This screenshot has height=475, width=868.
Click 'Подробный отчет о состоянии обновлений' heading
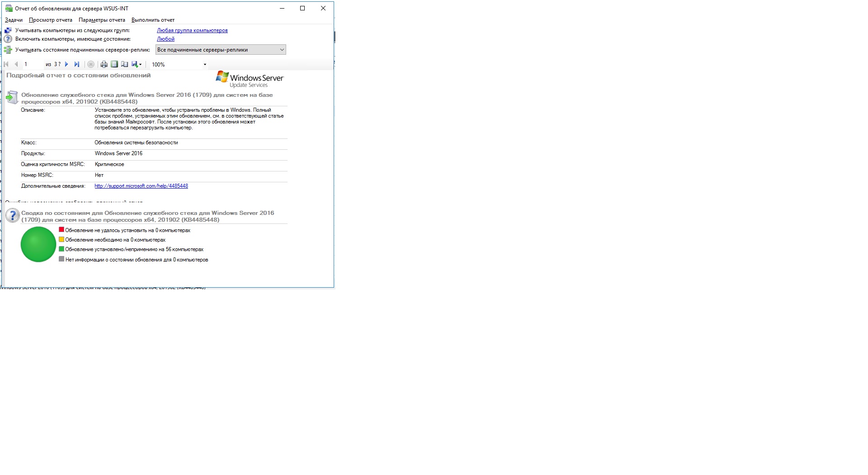click(x=79, y=75)
